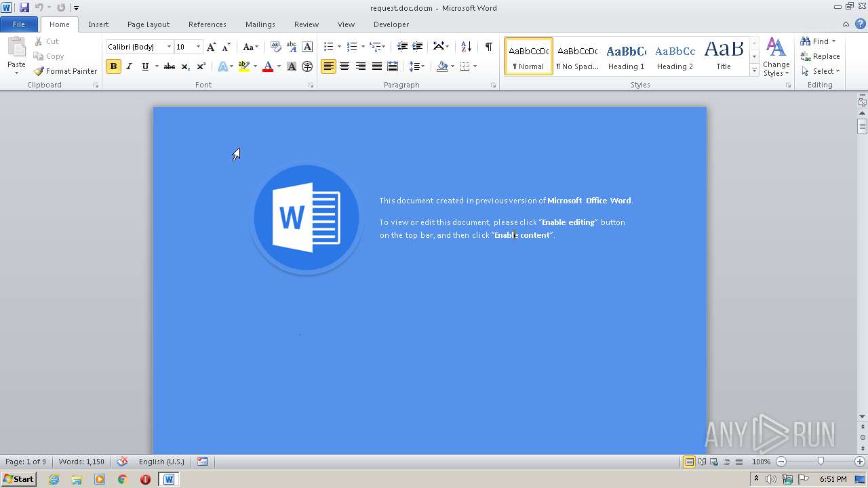Toggle italic formatting
This screenshot has height=488, width=868.
pos(129,66)
